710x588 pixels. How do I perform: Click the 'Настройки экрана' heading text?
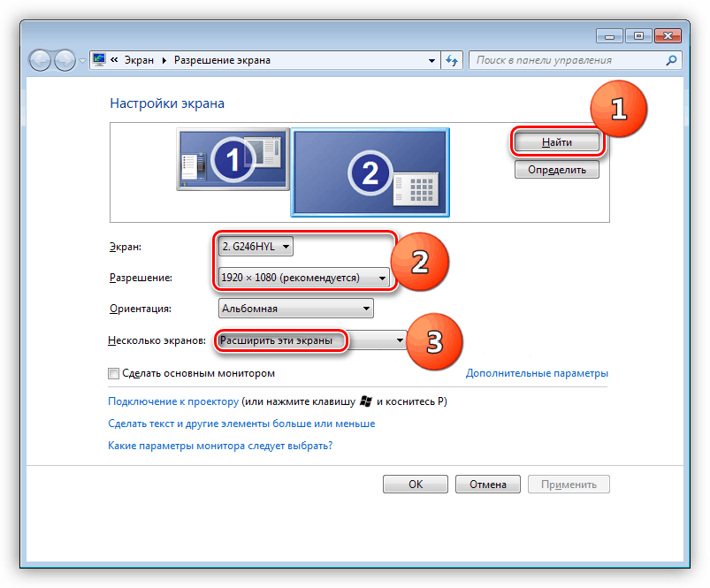pos(167,103)
